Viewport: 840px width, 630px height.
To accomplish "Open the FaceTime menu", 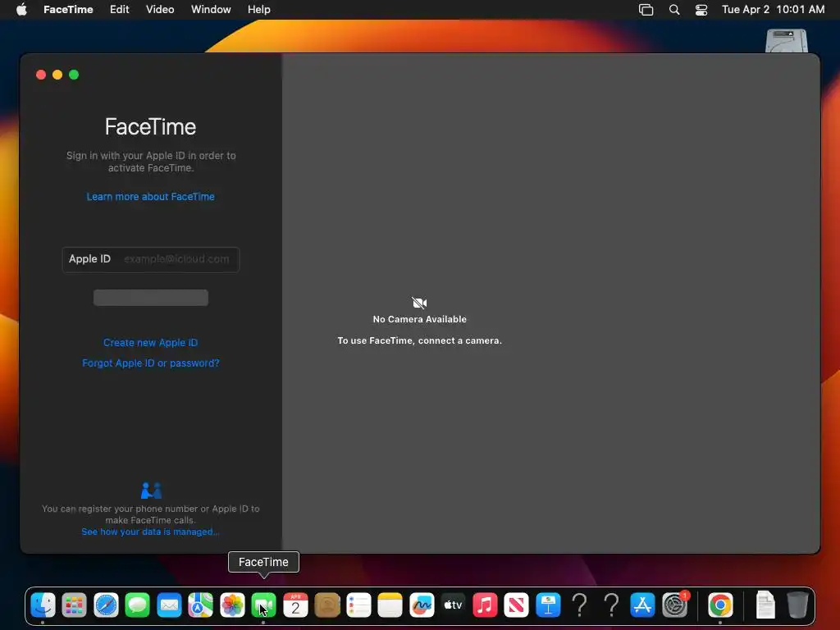I will 68,10.
